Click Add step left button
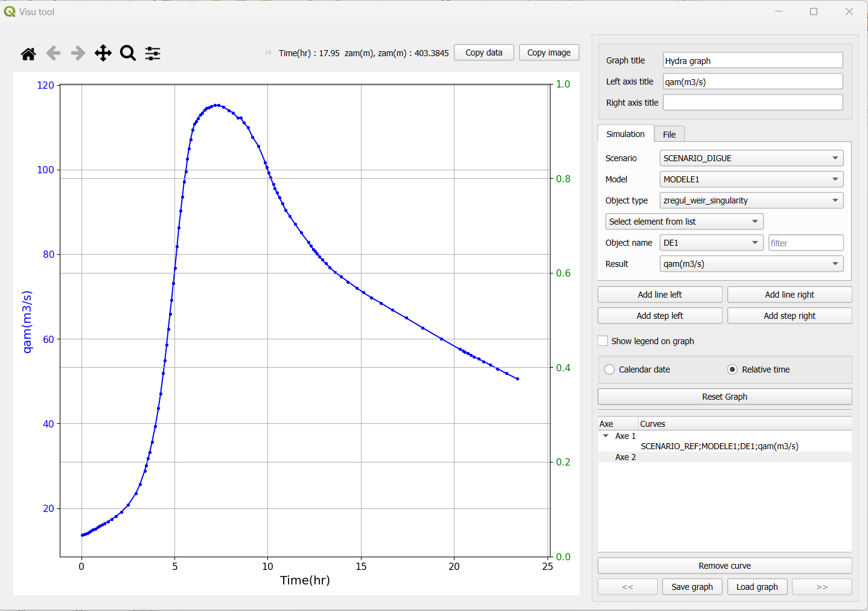This screenshot has height=611, width=868. (x=660, y=316)
